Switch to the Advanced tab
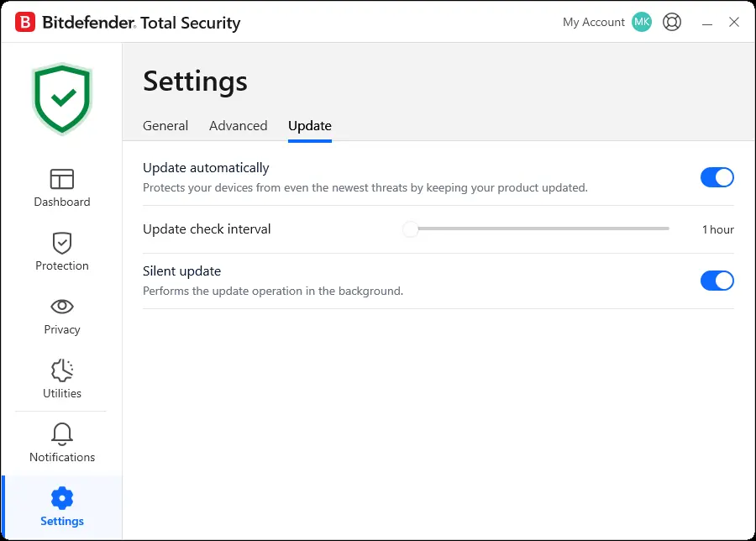The height and width of the screenshot is (541, 756). pyautogui.click(x=239, y=126)
